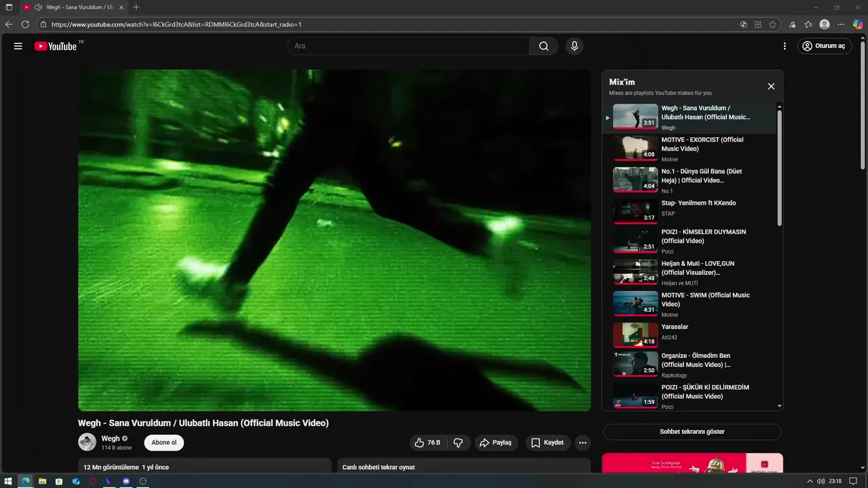Expand hidden system tray icons chevron
Viewport: 868px width, 488px height.
click(x=810, y=481)
